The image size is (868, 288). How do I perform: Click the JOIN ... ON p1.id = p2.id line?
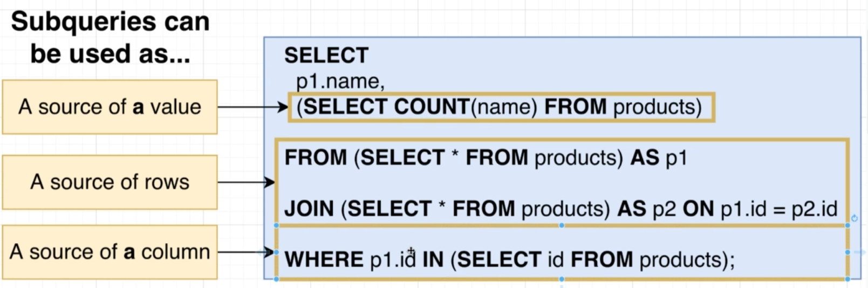click(x=560, y=209)
